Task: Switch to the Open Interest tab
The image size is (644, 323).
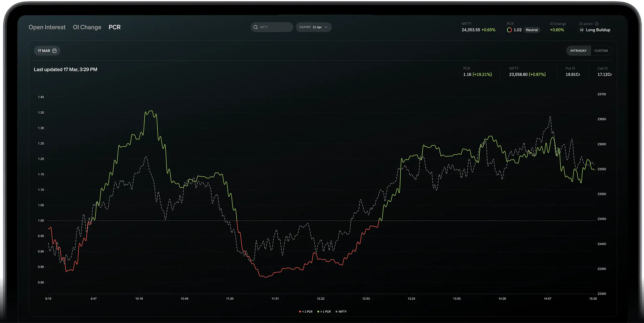Action: (x=47, y=27)
